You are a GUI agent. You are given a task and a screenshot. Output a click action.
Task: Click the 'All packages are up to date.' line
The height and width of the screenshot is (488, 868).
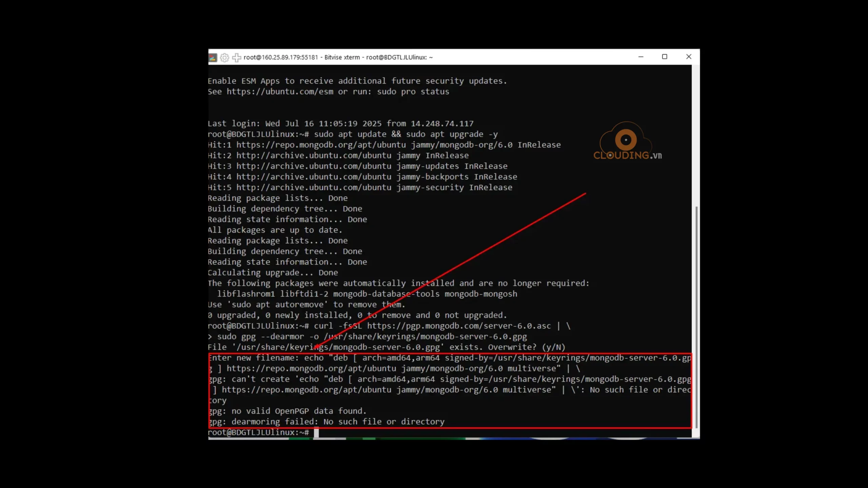pos(275,230)
